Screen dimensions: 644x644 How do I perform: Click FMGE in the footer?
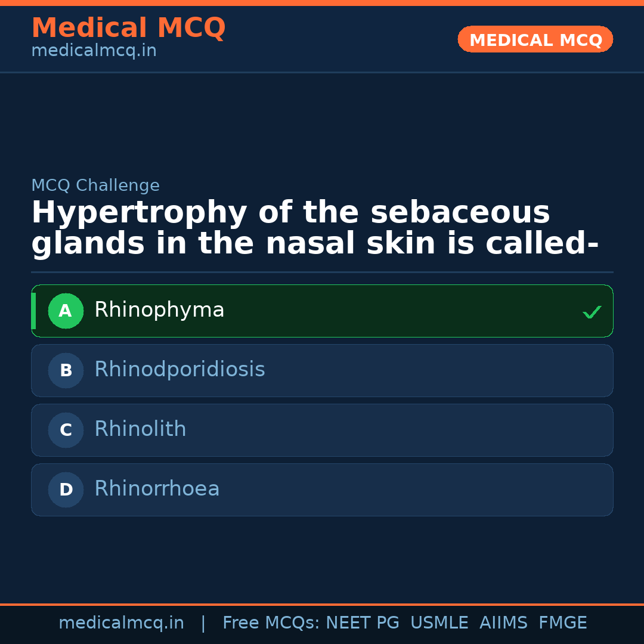(x=562, y=623)
